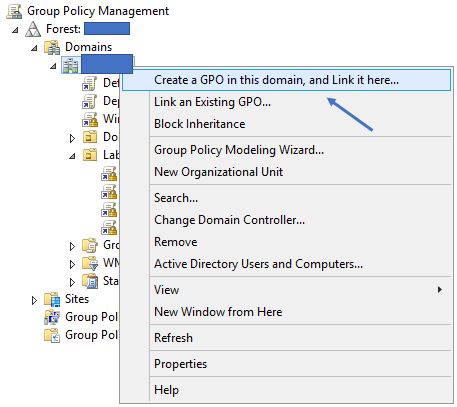The width and height of the screenshot is (457, 407).
Task: Click the Starter GPOs folder icon
Action: pyautogui.click(x=90, y=281)
